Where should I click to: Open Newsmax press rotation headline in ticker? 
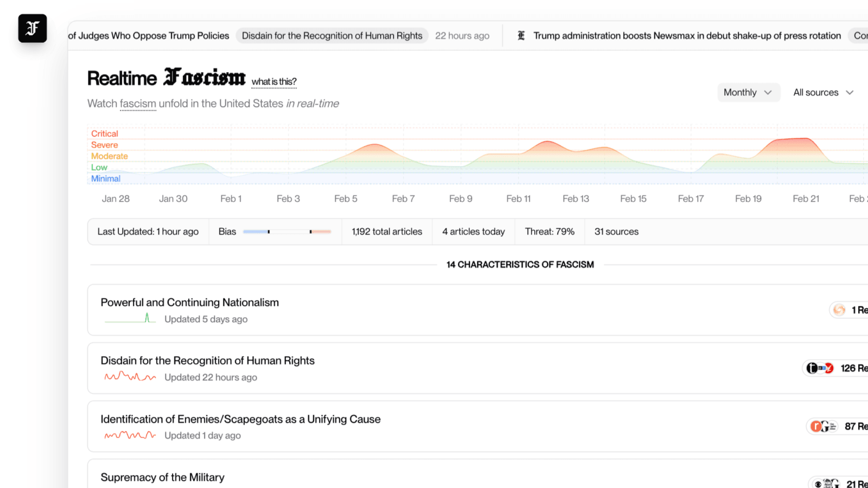(687, 36)
